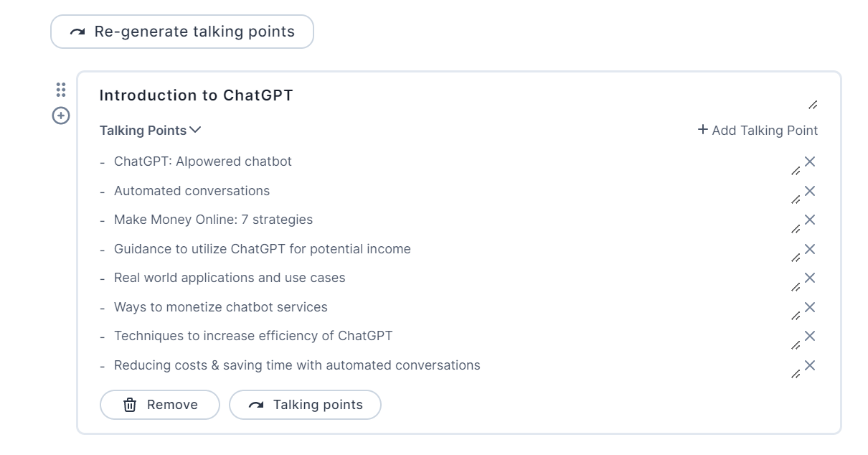Click Re-generate talking points button
The width and height of the screenshot is (868, 455).
pos(182,32)
